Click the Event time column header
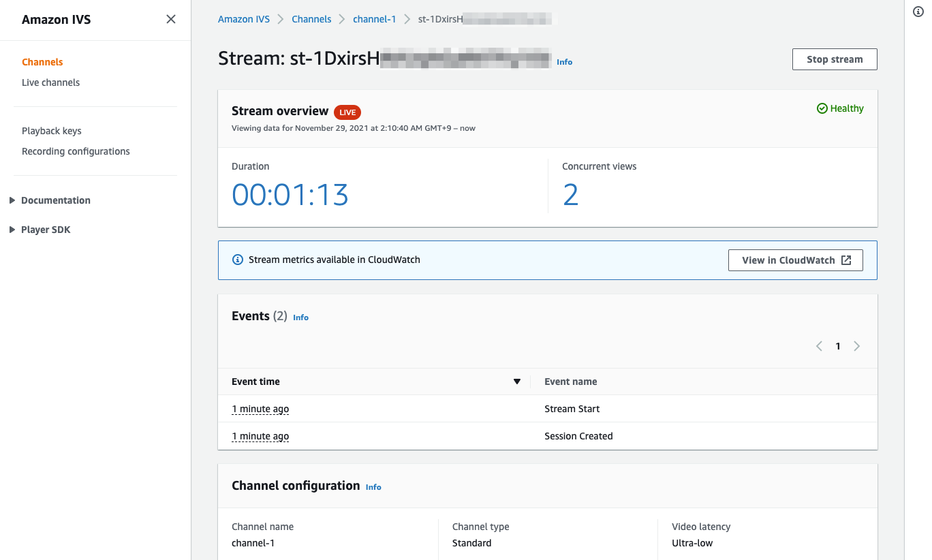Image resolution: width=932 pixels, height=560 pixels. coord(255,382)
